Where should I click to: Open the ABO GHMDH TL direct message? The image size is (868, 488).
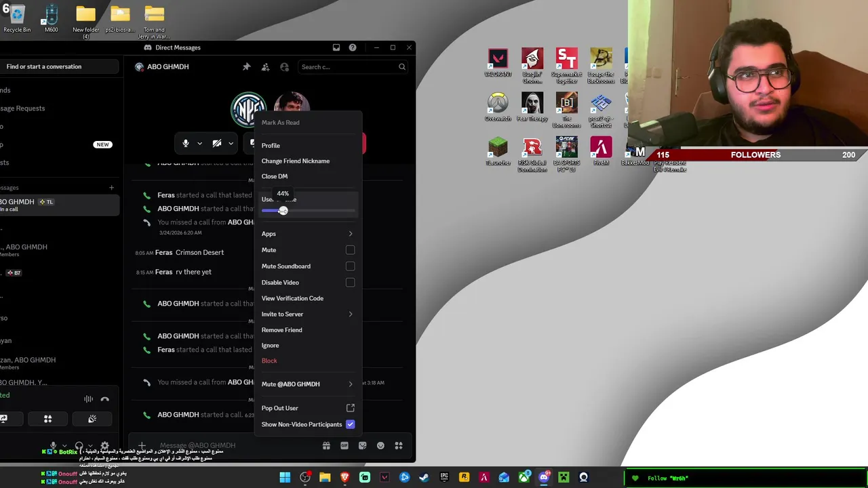pyautogui.click(x=59, y=205)
